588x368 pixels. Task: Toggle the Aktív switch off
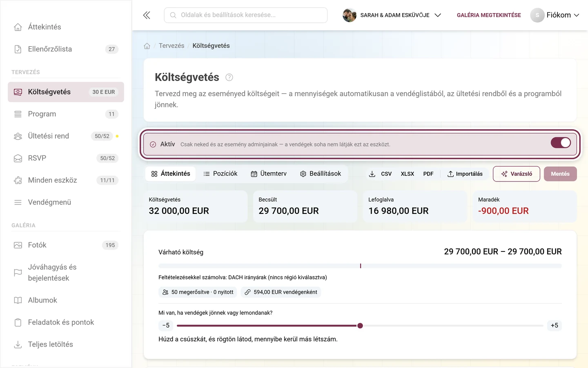[561, 143]
